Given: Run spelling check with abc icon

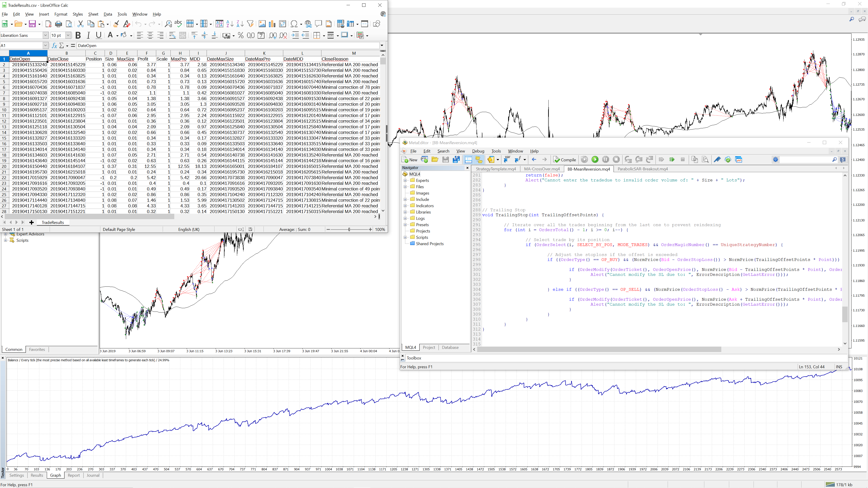Looking at the screenshot, I should click(178, 24).
